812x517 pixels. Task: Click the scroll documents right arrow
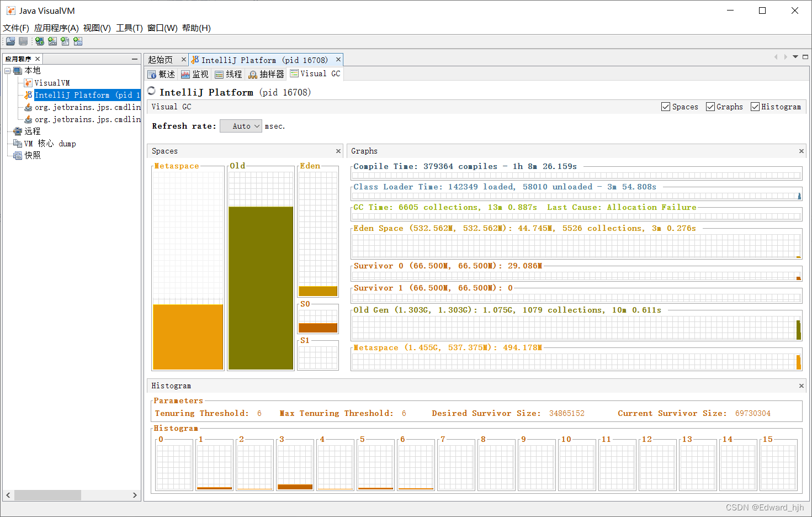(786, 57)
